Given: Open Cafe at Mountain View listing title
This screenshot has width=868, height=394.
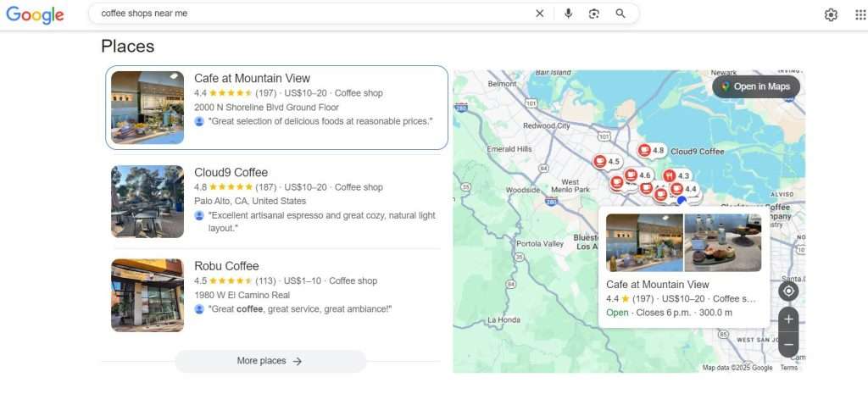Looking at the screenshot, I should pos(252,78).
